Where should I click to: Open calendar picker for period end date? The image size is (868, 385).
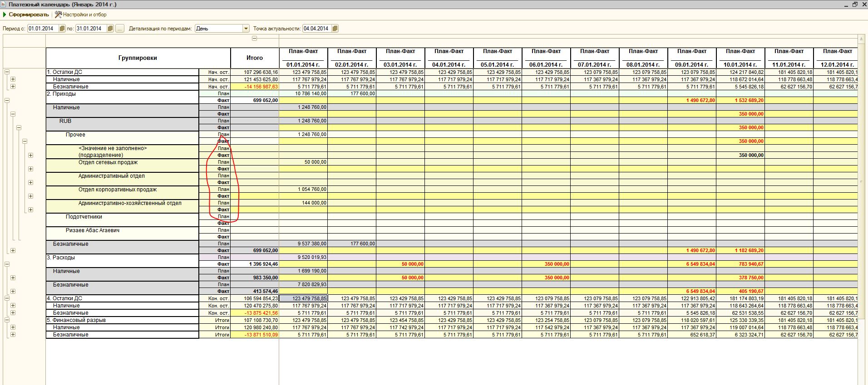[x=110, y=29]
